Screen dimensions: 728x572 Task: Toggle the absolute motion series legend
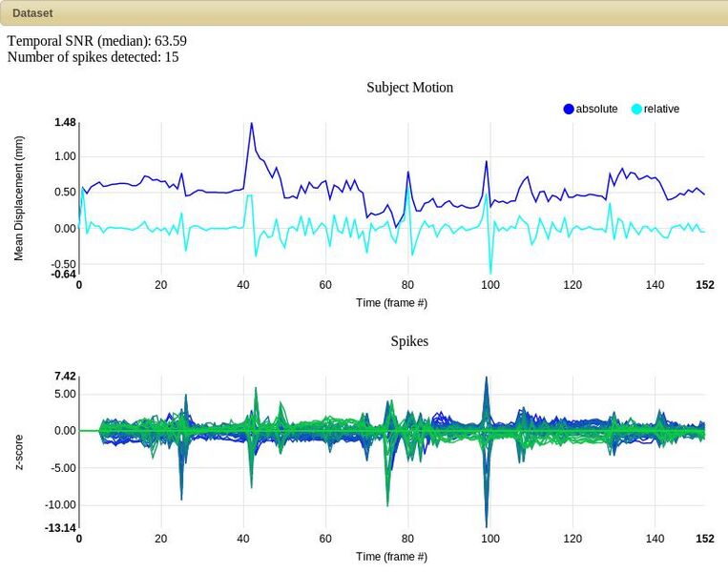click(x=591, y=109)
